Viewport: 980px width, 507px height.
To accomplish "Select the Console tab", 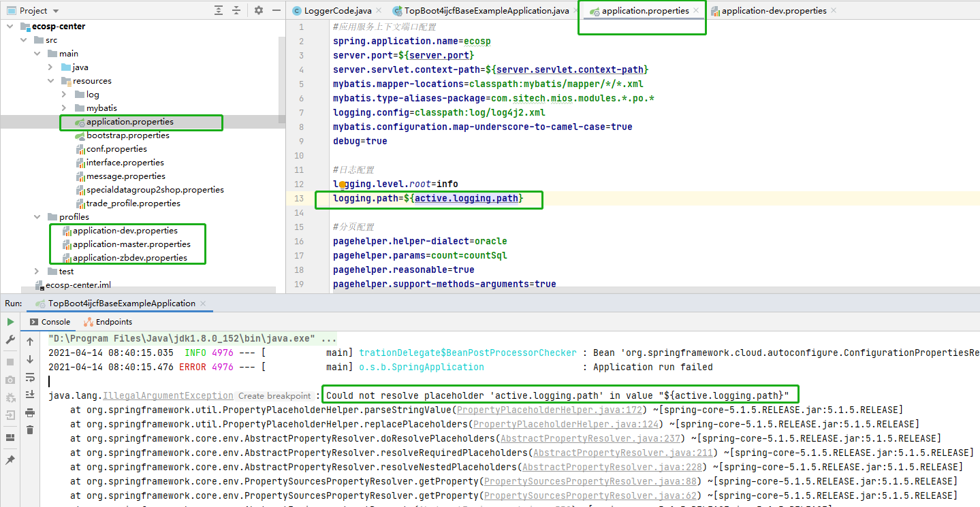I will coord(50,322).
